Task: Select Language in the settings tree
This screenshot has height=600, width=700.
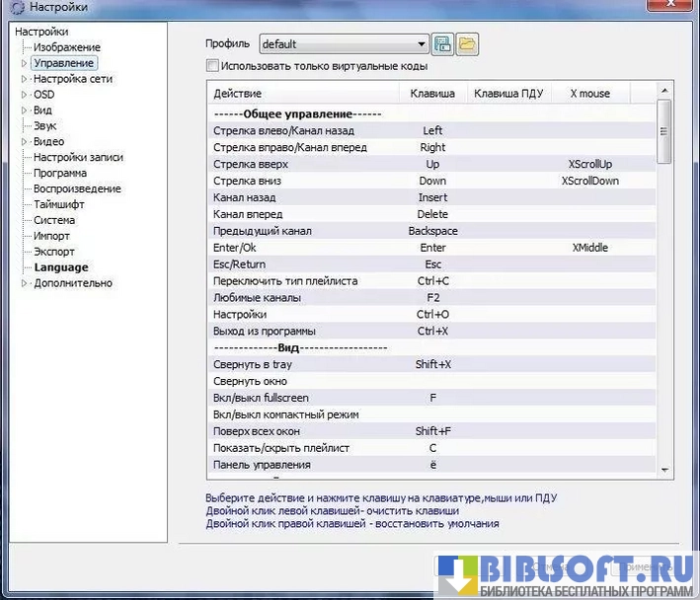Action: (x=60, y=267)
